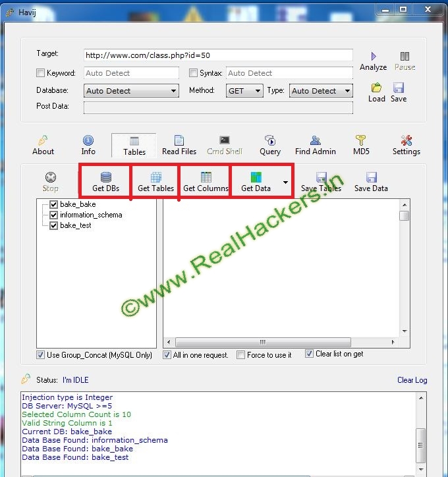Click Save Data

point(371,182)
